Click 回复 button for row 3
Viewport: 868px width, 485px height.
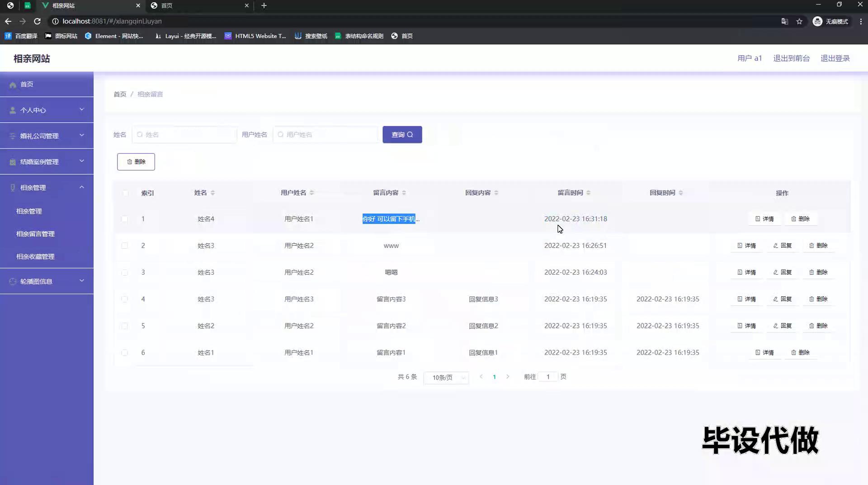782,272
